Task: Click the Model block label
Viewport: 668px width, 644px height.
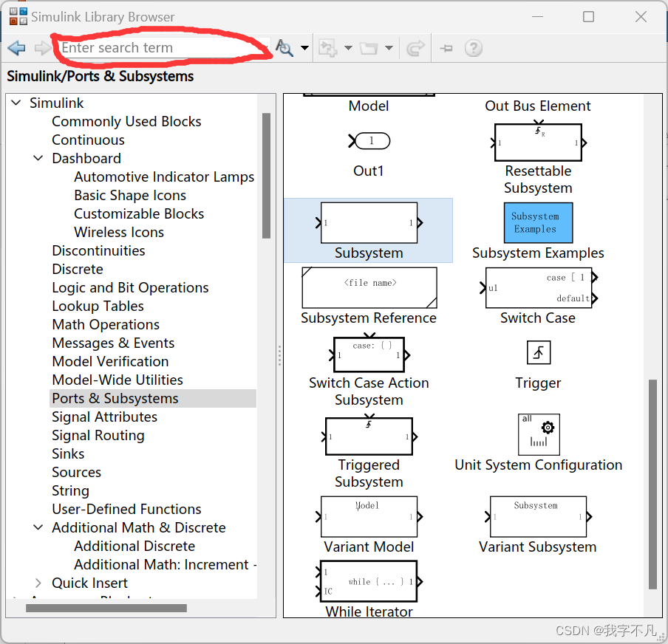Action: click(369, 106)
